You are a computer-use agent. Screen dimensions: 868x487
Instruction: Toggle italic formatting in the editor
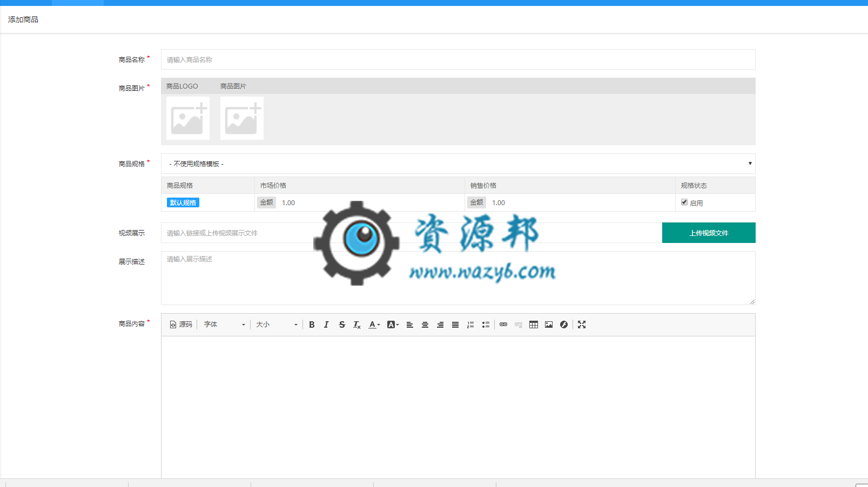[x=326, y=324]
